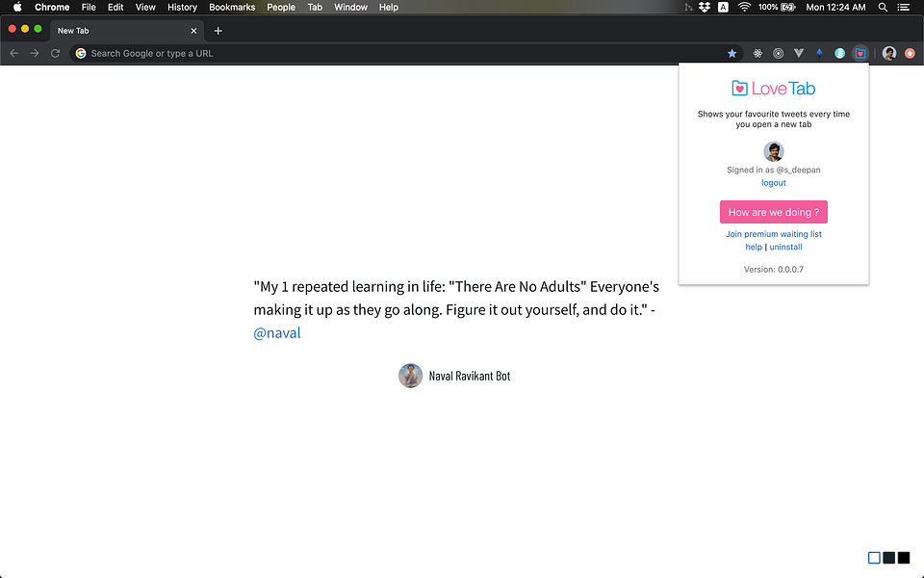Screen dimensions: 924x578
Task: Open the help link in popup
Action: pyautogui.click(x=753, y=248)
